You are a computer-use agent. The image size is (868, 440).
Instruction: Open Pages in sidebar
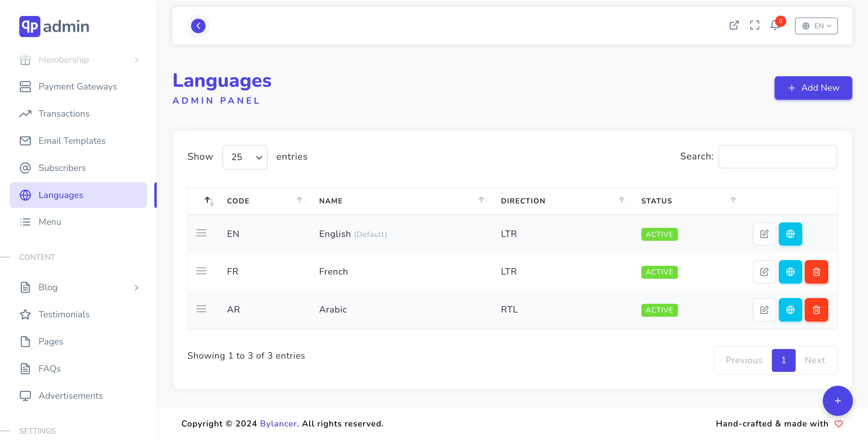pos(78,342)
